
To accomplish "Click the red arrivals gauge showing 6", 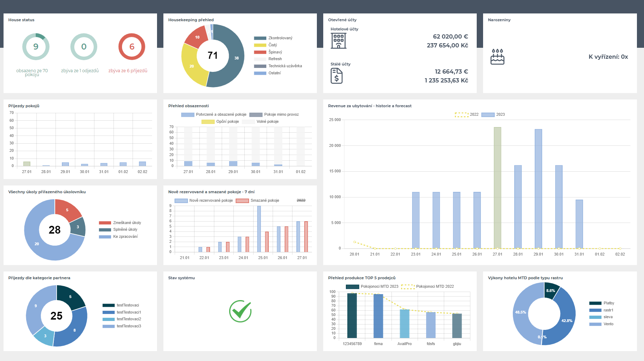I will click(132, 47).
